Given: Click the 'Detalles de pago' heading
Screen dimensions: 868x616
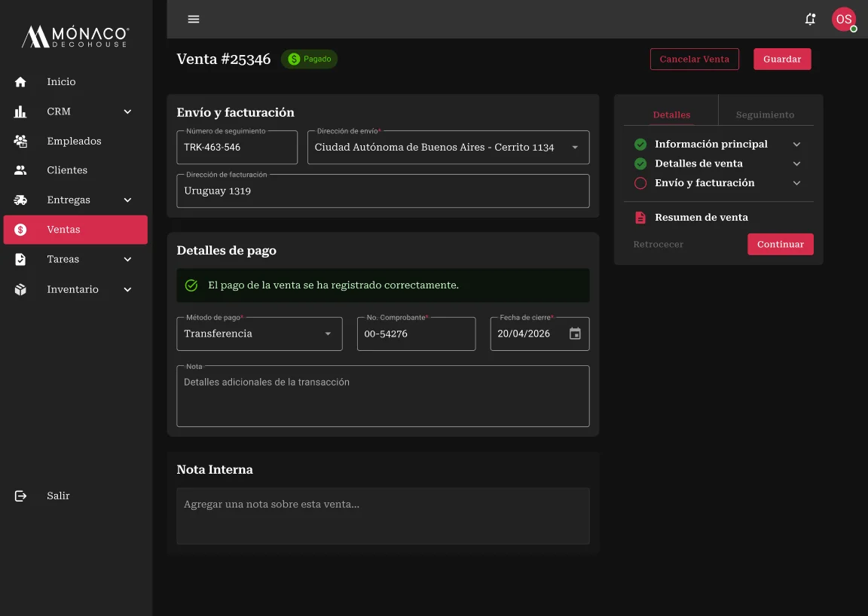Looking at the screenshot, I should coord(226,251).
